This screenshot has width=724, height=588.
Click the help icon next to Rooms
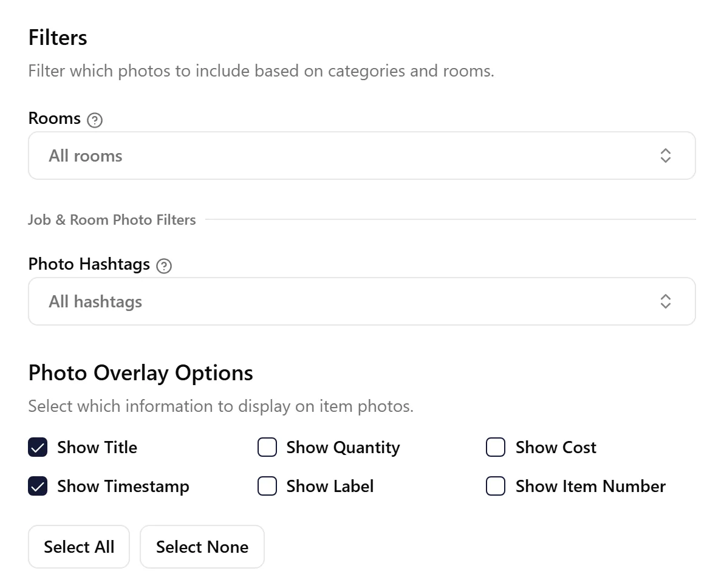(x=95, y=120)
